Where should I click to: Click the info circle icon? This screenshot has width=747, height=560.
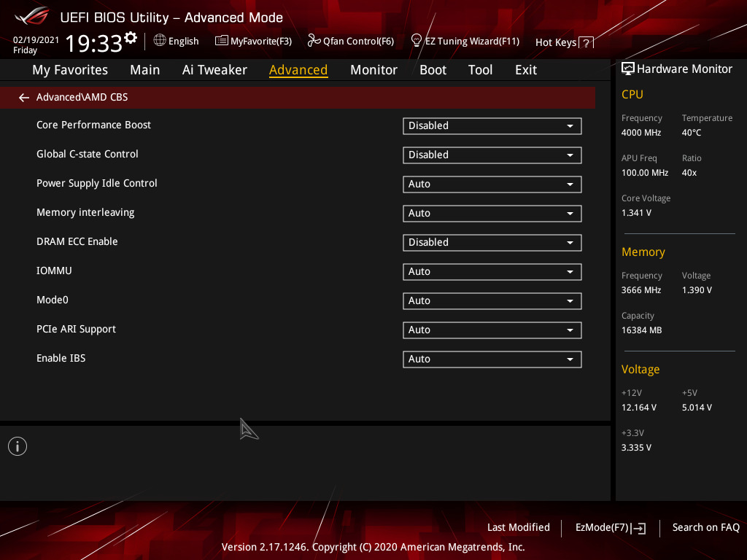click(x=18, y=446)
